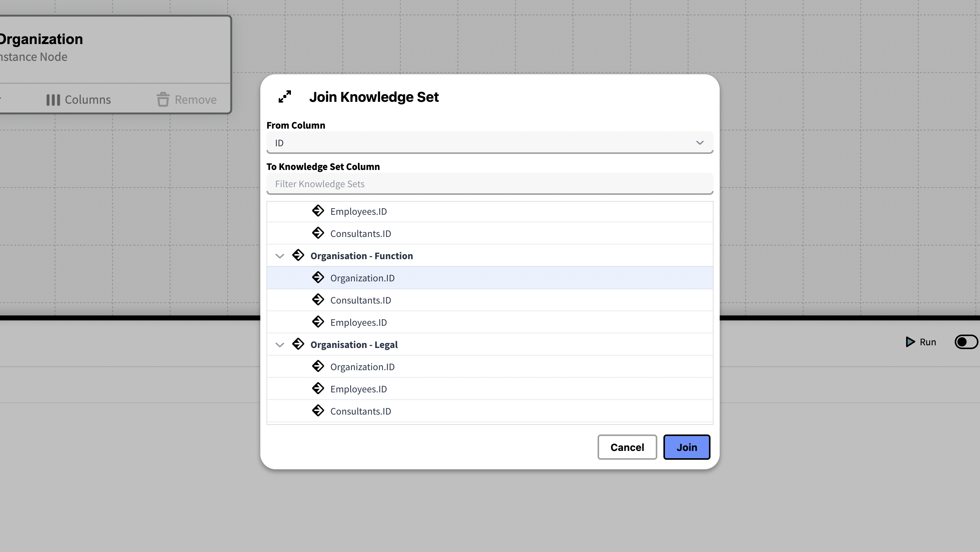Click icon beside Consultants.ID under Organisation - Legal
The height and width of the screenshot is (552, 980).
click(318, 411)
